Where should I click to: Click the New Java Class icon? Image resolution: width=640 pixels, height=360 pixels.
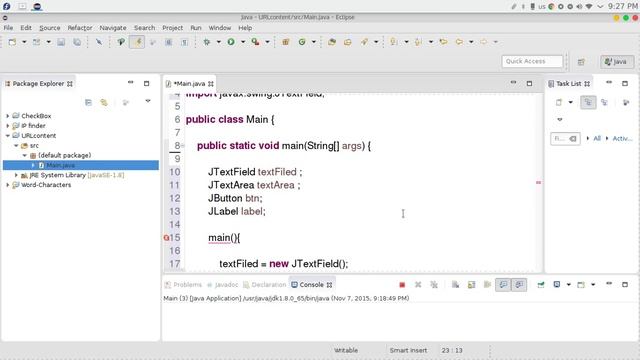[x=302, y=42]
